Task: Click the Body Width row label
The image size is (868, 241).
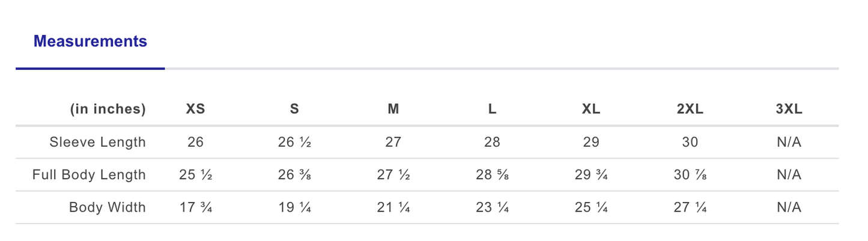Action: pyautogui.click(x=107, y=207)
